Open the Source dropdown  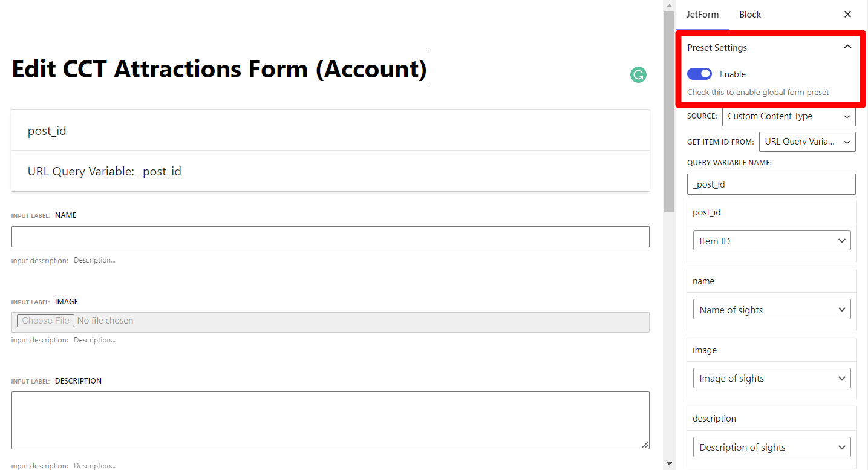coord(789,116)
